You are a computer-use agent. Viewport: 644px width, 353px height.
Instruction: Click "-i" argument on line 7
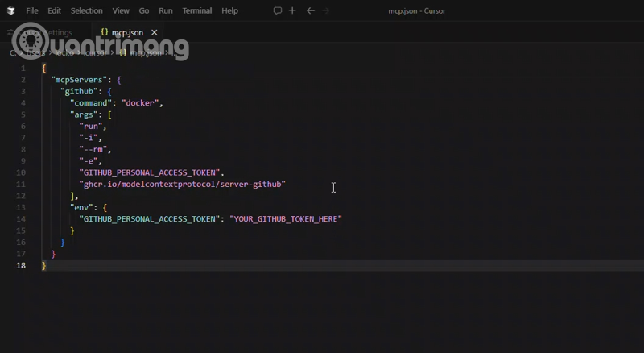pyautogui.click(x=89, y=138)
